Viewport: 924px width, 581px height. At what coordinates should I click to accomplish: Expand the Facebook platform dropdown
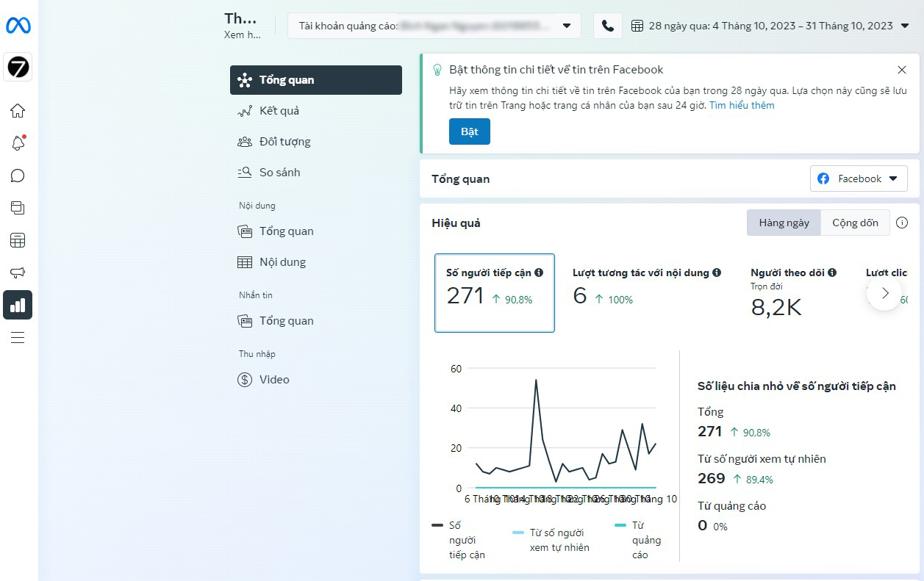[858, 178]
